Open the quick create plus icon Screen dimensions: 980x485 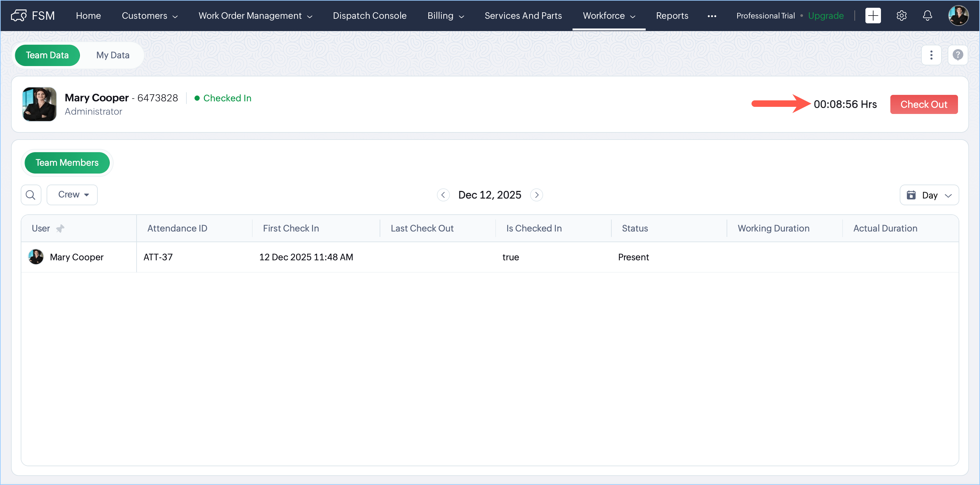point(873,16)
